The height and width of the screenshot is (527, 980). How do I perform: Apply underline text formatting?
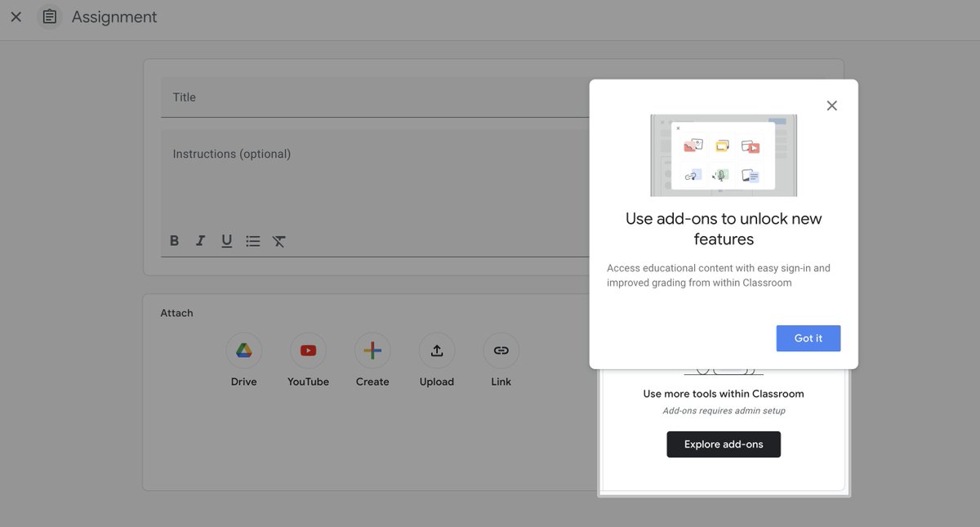[x=226, y=240]
